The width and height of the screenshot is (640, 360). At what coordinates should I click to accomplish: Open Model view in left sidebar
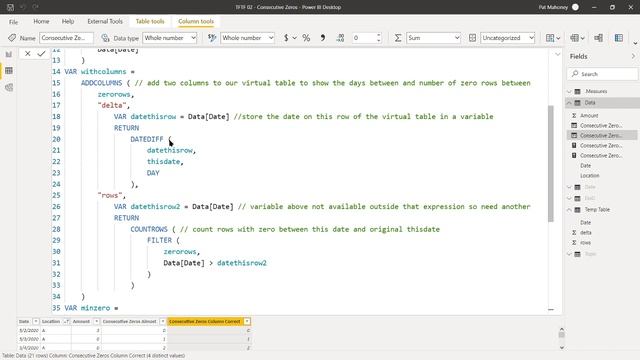point(9,87)
